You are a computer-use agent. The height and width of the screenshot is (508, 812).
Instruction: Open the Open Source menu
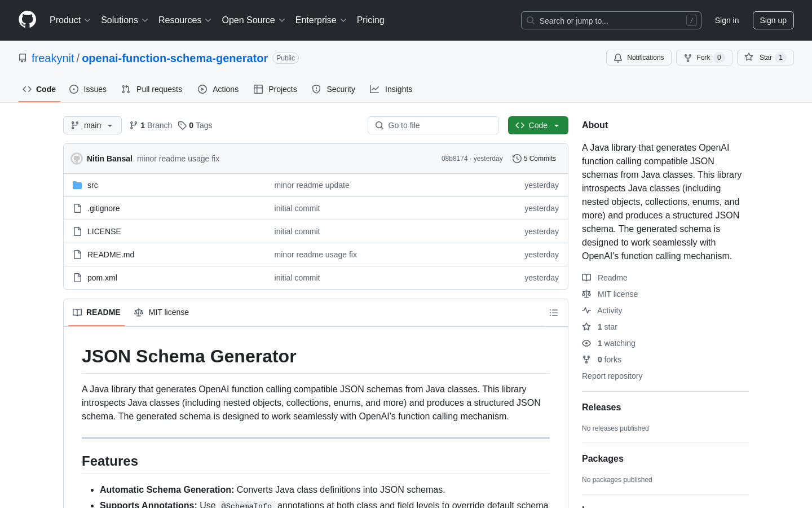tap(254, 20)
